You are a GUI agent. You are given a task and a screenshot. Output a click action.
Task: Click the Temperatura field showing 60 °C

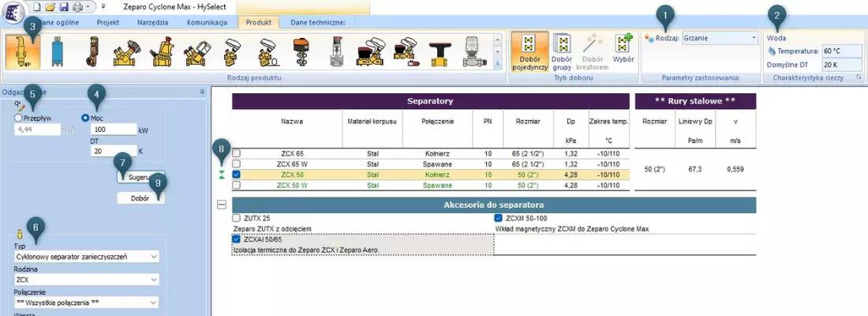click(842, 51)
